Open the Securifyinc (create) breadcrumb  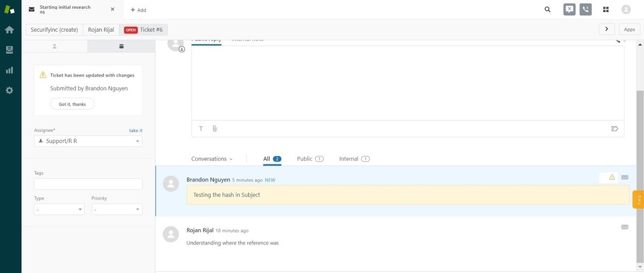tap(54, 30)
